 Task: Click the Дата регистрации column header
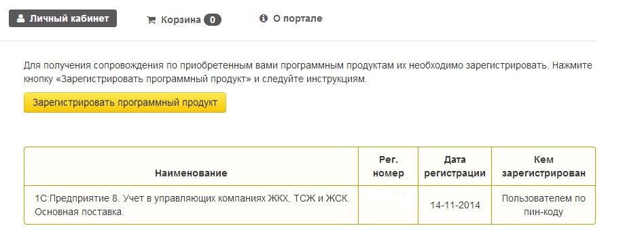pyautogui.click(x=454, y=166)
